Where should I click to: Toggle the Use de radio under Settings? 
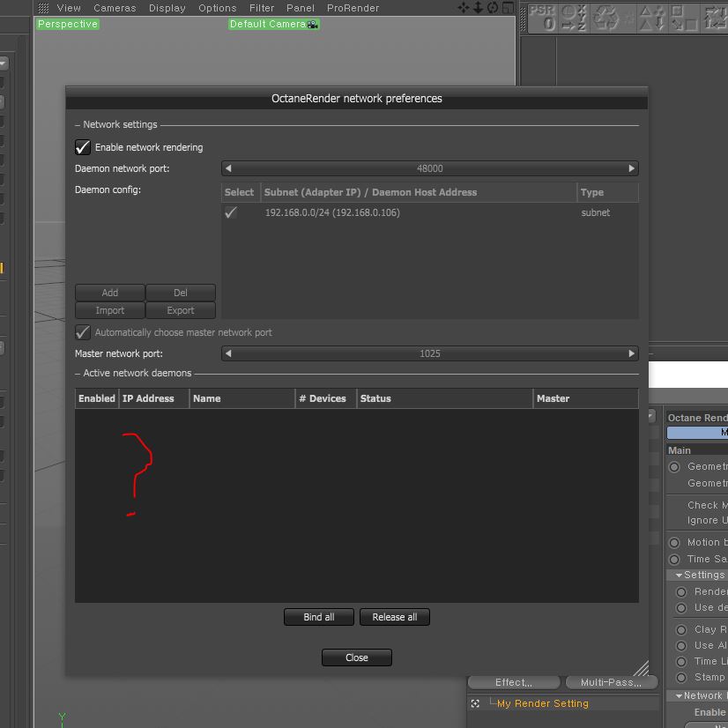pos(681,608)
